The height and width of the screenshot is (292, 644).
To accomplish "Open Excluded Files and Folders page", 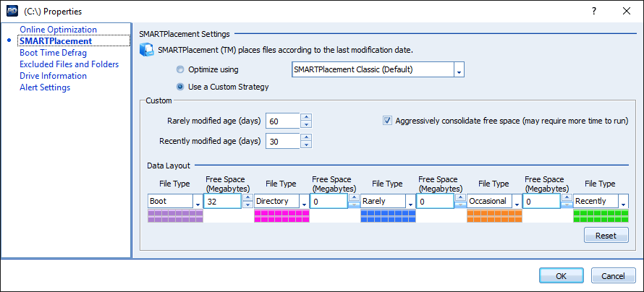I will click(69, 64).
